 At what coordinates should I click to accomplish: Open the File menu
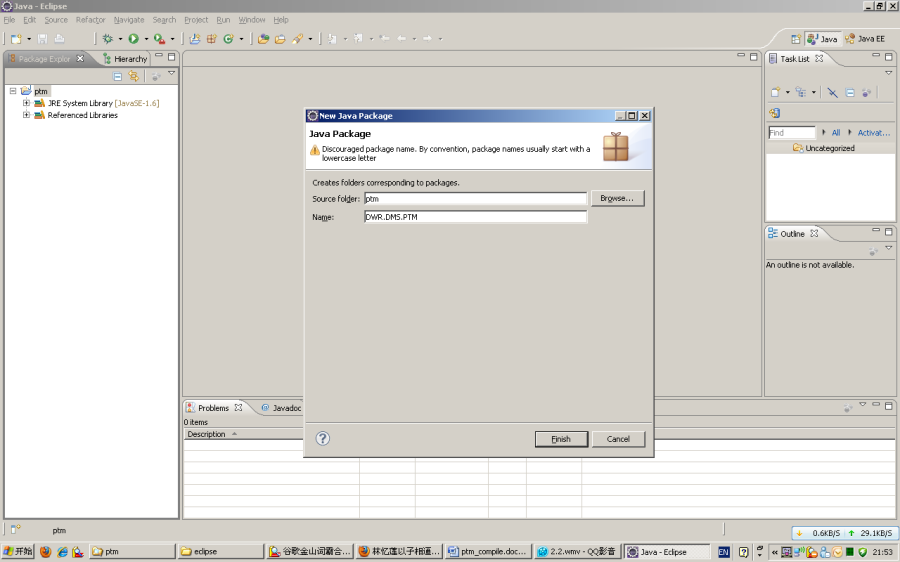[9, 20]
